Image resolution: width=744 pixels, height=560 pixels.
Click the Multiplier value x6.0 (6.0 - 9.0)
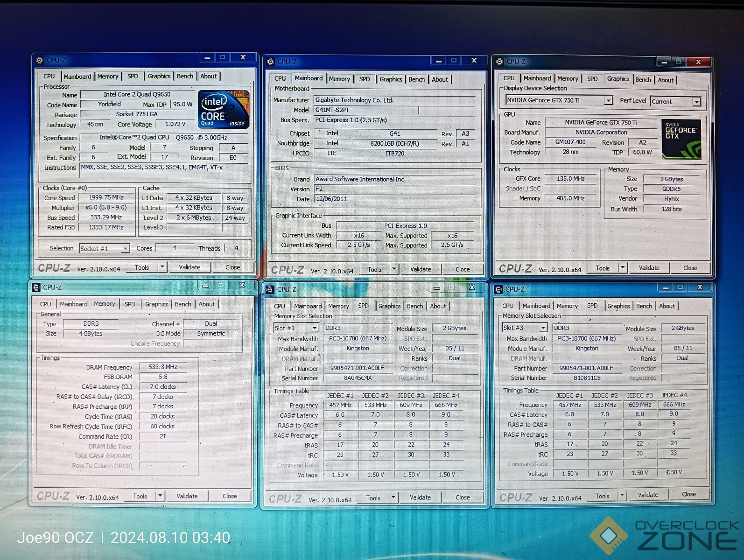[105, 208]
